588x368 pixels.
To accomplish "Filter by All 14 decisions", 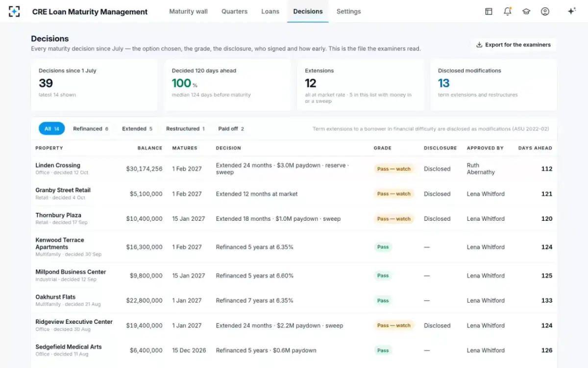I will [x=52, y=129].
